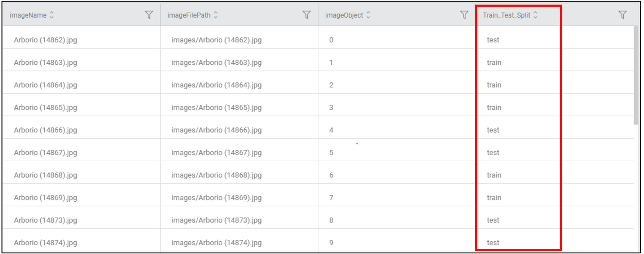Screen dimensions: 644x254
Task: Open the imageObject column filter
Action: coord(464,15)
